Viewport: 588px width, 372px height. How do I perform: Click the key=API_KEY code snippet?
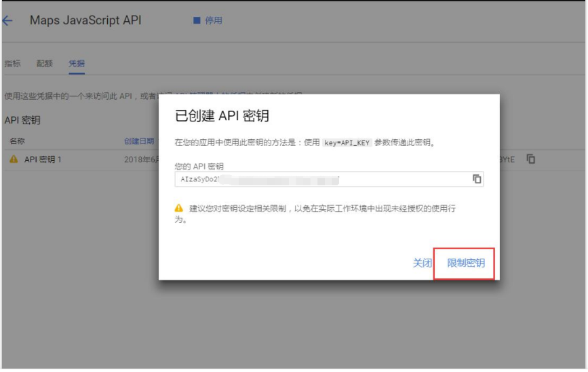click(347, 143)
